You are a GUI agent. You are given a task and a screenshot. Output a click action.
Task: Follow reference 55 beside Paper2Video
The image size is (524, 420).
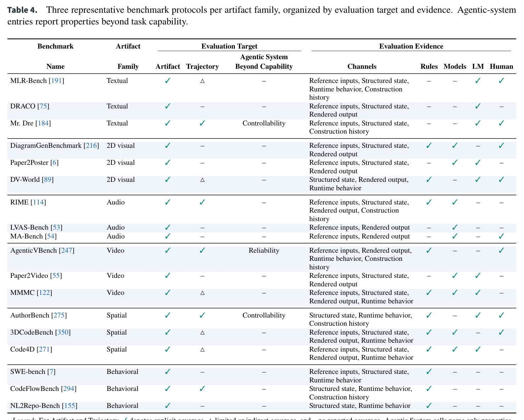(x=56, y=276)
